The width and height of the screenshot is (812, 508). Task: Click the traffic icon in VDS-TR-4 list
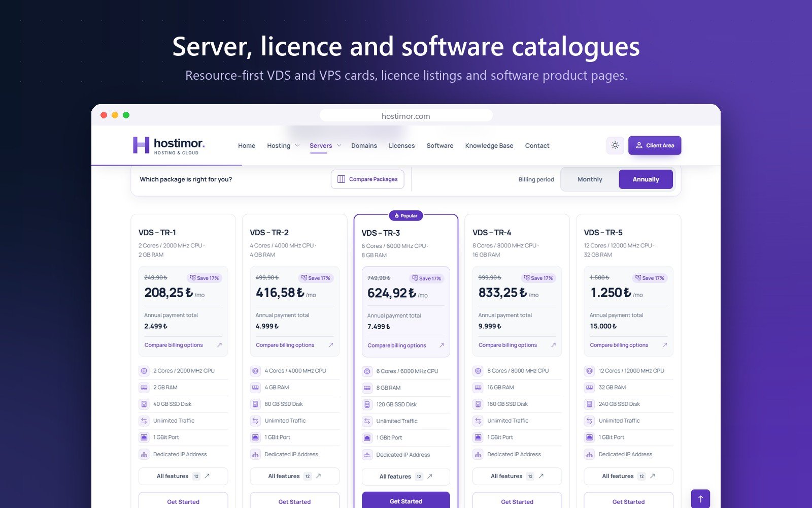click(478, 421)
